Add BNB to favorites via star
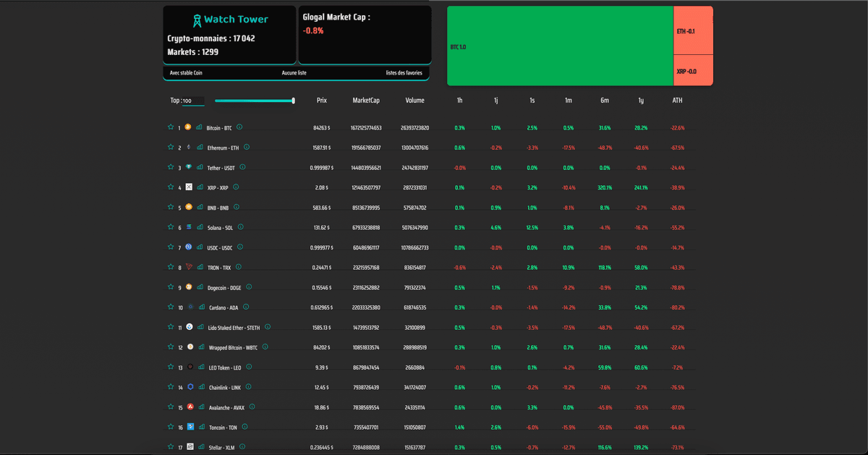This screenshot has height=455, width=868. click(x=171, y=207)
